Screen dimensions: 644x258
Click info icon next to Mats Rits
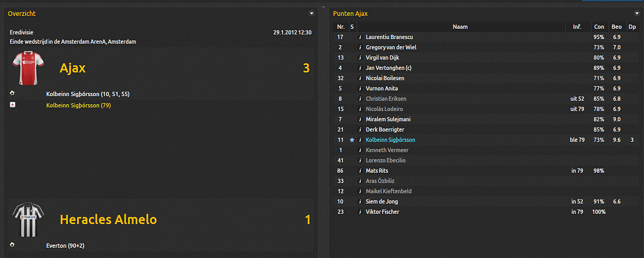coord(360,171)
